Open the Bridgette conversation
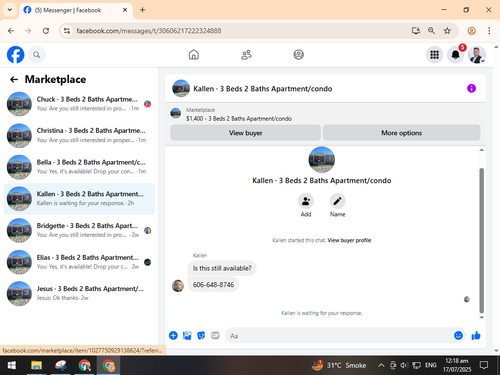500x375 pixels. pos(79,230)
